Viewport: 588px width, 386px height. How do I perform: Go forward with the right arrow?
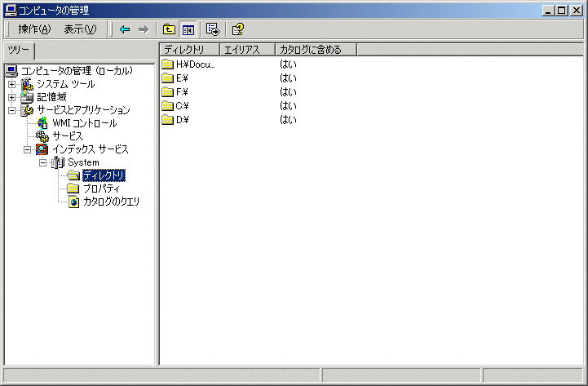coord(144,29)
